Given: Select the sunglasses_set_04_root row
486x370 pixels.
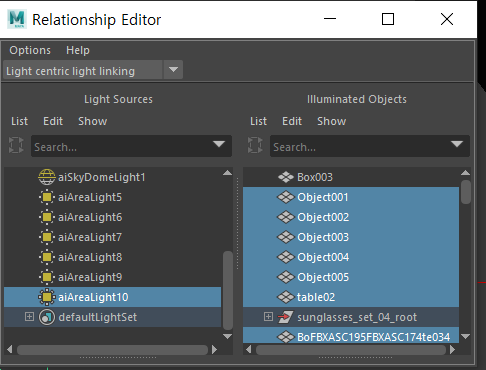Looking at the screenshot, I should [x=351, y=317].
